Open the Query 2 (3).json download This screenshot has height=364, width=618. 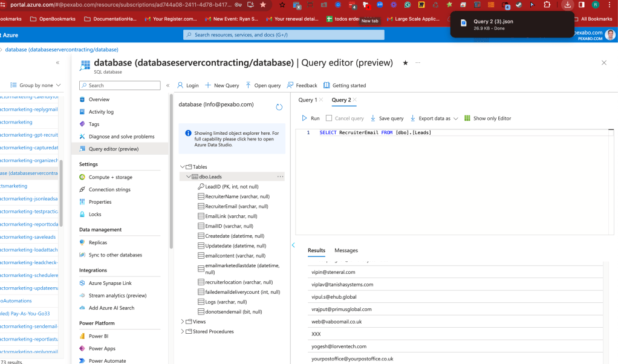click(x=512, y=24)
